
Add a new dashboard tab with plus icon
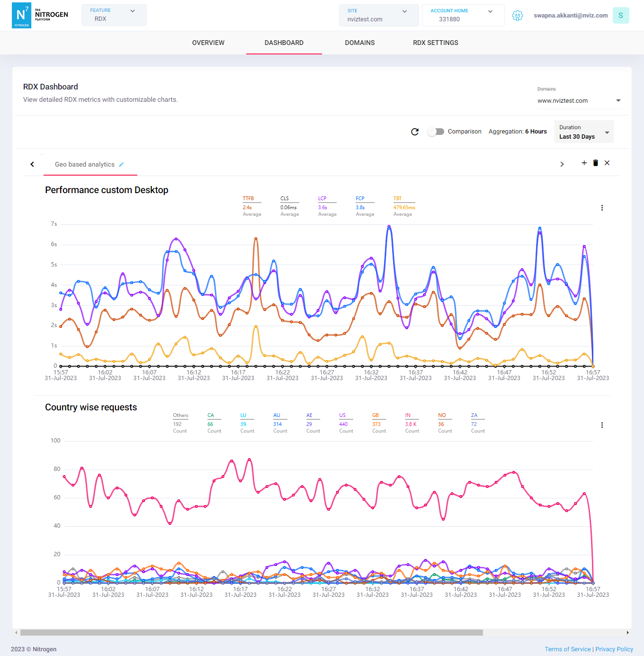pyautogui.click(x=584, y=163)
